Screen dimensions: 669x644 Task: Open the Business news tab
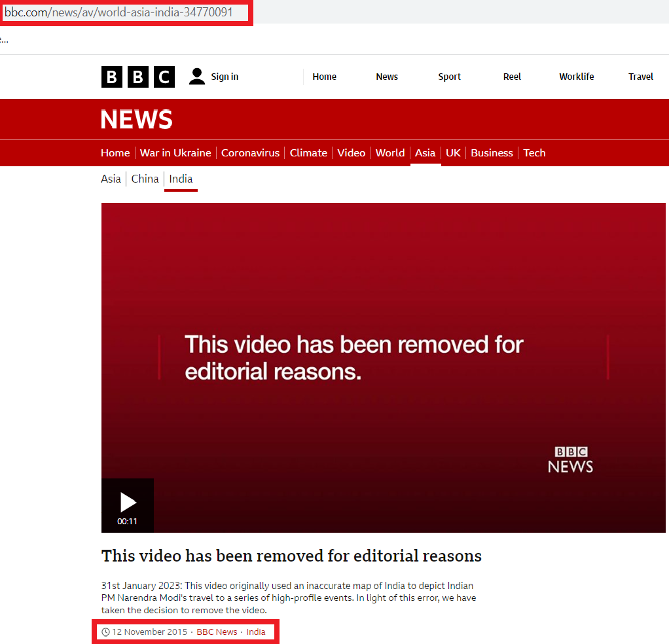point(492,152)
